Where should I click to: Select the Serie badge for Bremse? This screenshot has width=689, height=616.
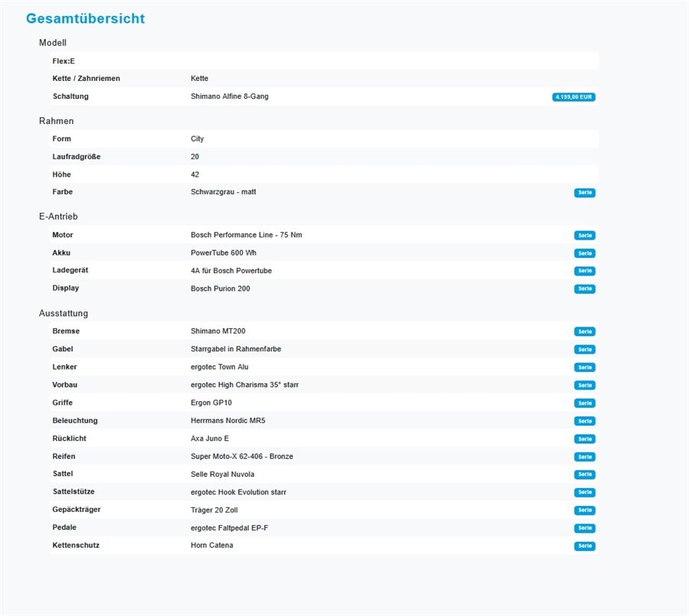pyautogui.click(x=584, y=332)
